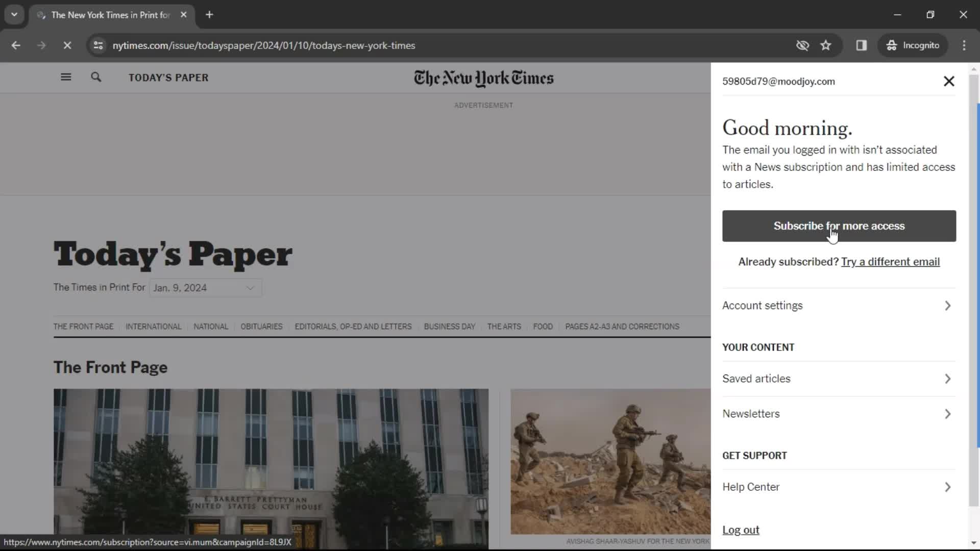Screen dimensions: 980x551
Task: Click the Log out option
Action: click(741, 530)
